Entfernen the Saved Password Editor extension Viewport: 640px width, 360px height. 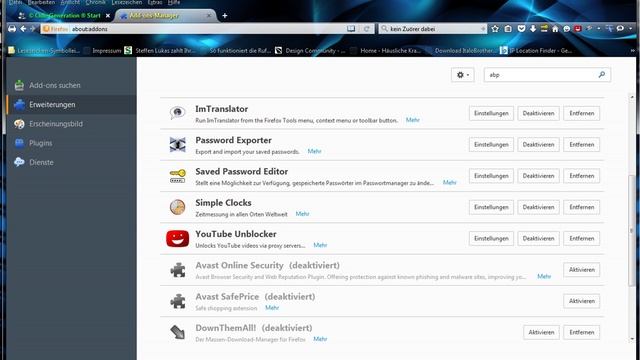coord(582,176)
